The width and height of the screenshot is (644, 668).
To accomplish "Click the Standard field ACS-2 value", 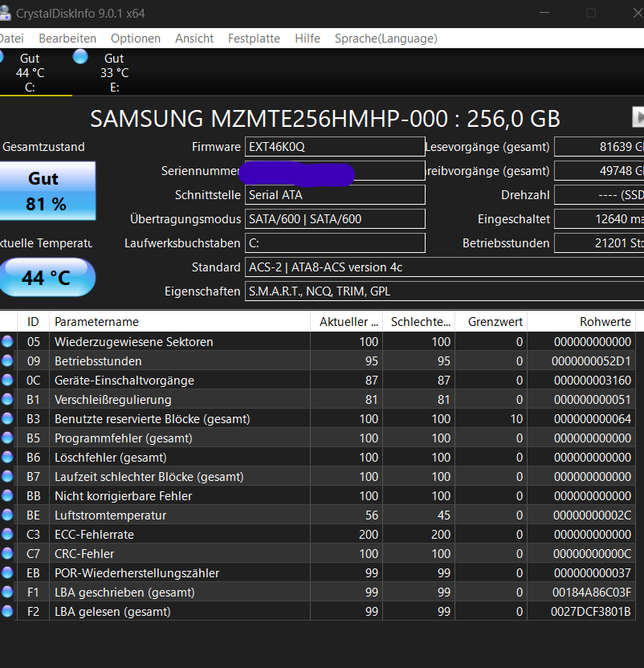I will pyautogui.click(x=445, y=267).
